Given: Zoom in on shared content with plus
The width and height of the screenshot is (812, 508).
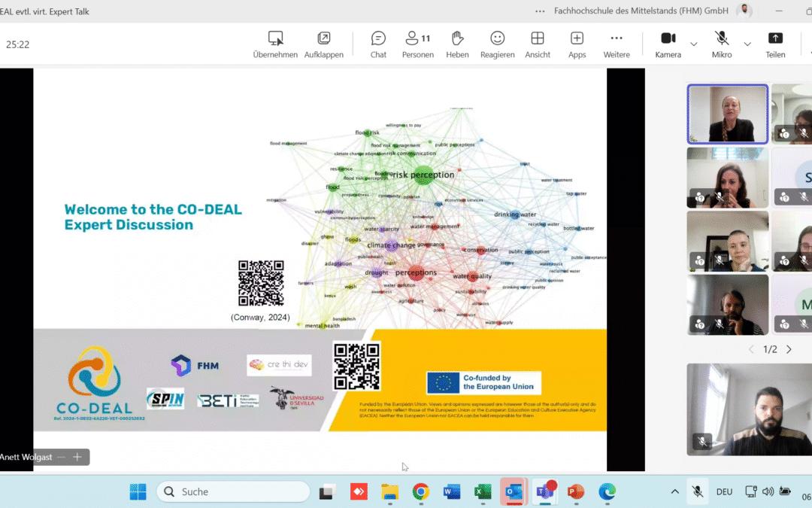Looking at the screenshot, I should 77,457.
